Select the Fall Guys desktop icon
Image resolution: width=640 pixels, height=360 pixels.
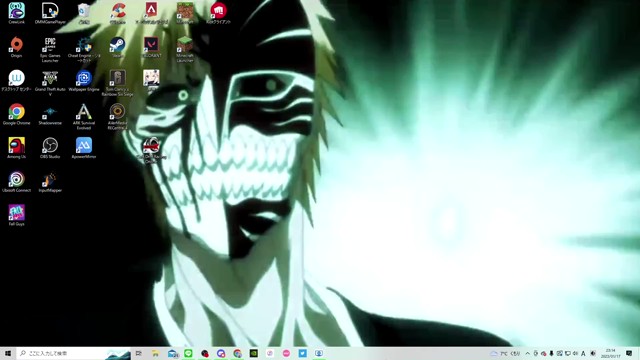click(x=16, y=215)
